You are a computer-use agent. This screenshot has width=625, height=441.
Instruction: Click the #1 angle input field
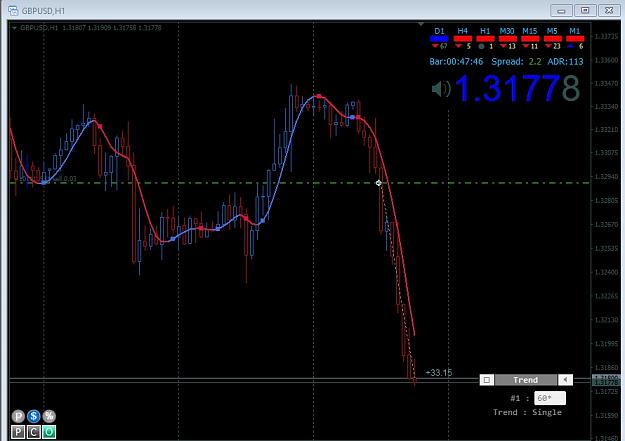(550, 398)
